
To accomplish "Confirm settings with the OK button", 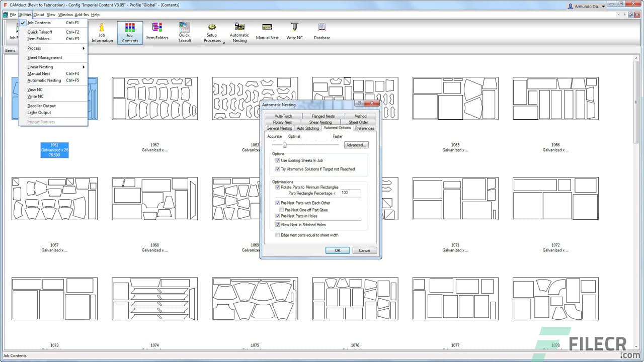I will coord(337,250).
